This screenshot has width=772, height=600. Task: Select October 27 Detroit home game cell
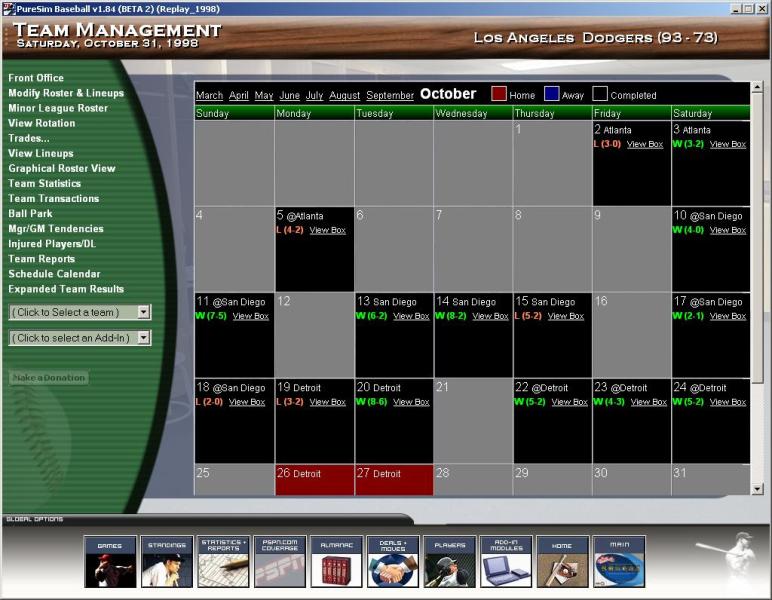click(x=394, y=480)
